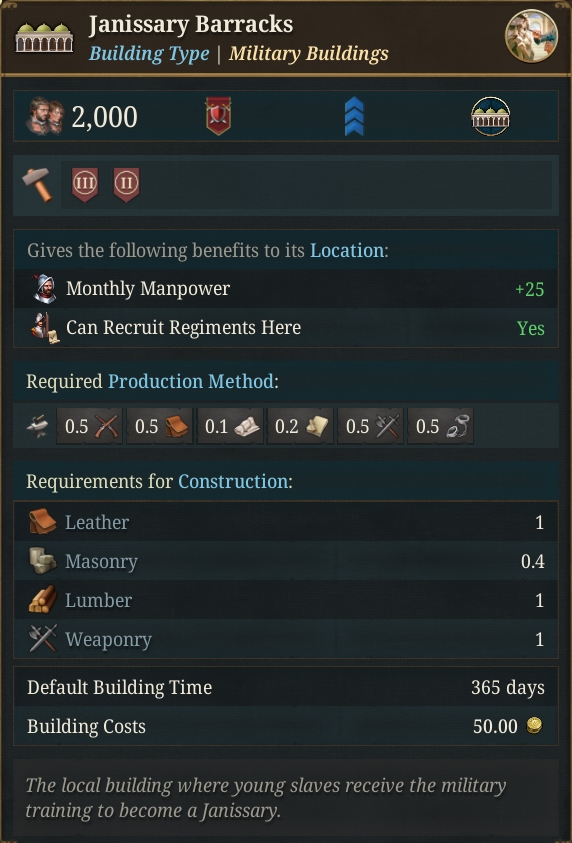Click the blue triple chevron icon
This screenshot has width=572, height=843.
[354, 116]
